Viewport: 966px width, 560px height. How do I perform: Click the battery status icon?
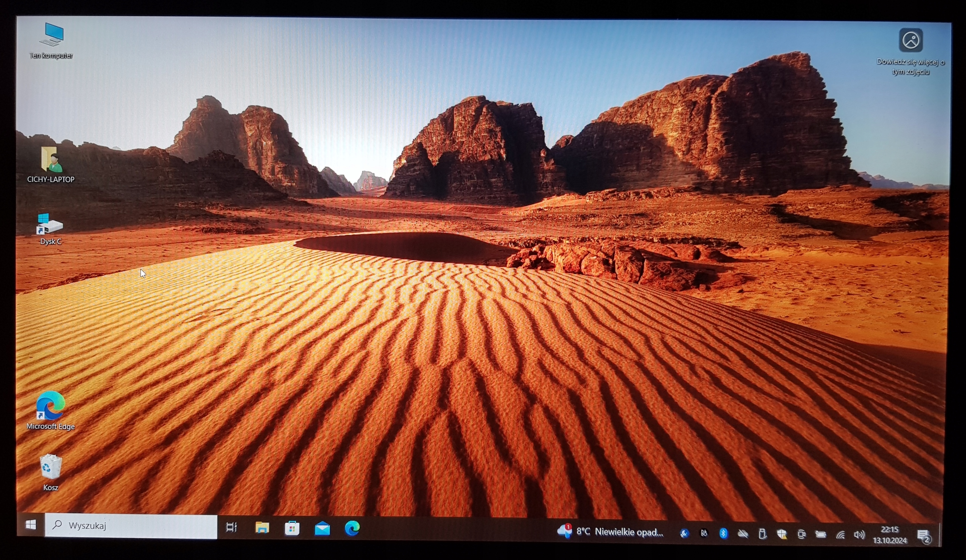(821, 534)
